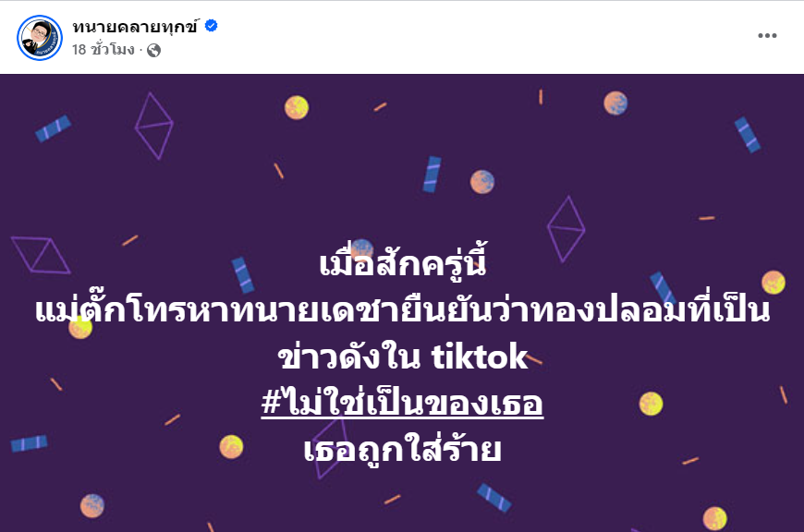The image size is (804, 532).
Task: Click the purple double-triangle shape at the left edge
Action: coord(41,255)
